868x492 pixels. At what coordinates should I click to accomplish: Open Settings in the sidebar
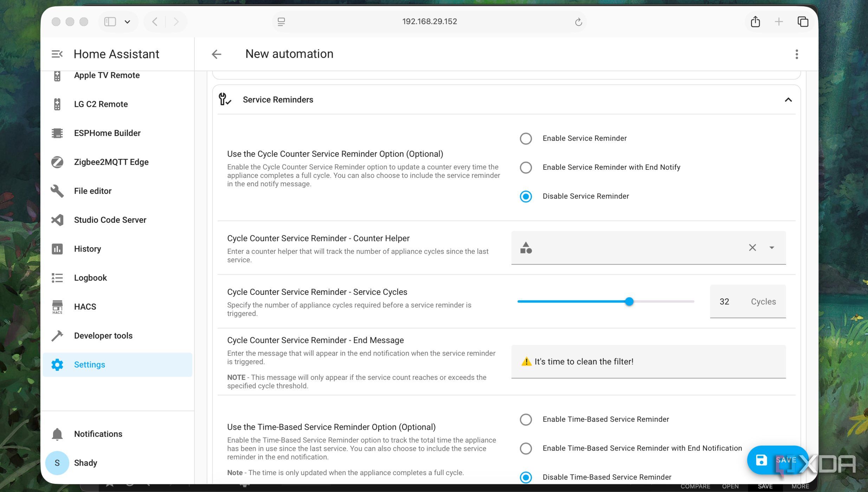pos(117,365)
